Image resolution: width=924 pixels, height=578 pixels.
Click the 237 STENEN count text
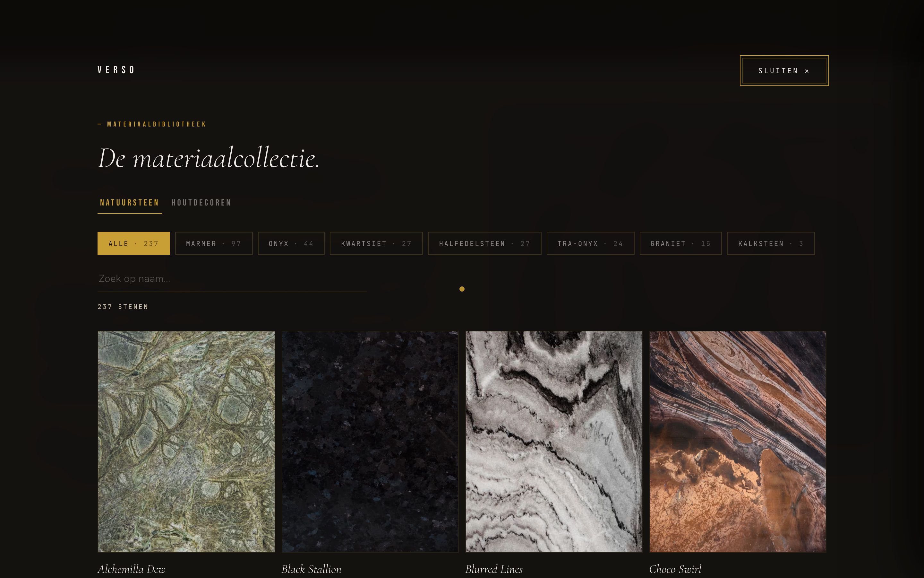[x=123, y=307]
